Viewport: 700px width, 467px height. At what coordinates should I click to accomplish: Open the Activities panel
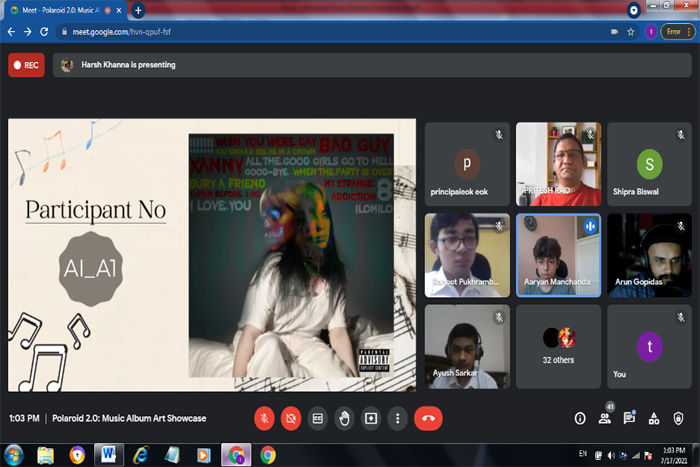[x=654, y=418]
